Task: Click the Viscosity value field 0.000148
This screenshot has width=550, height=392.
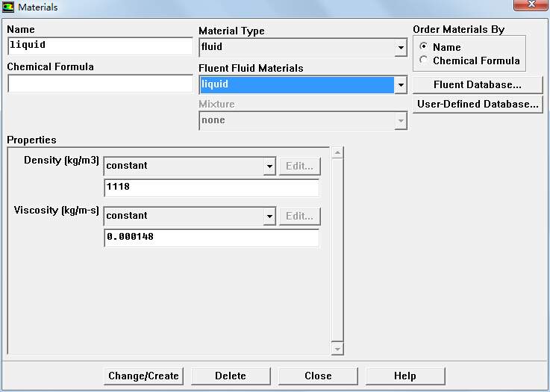Action: (x=211, y=238)
